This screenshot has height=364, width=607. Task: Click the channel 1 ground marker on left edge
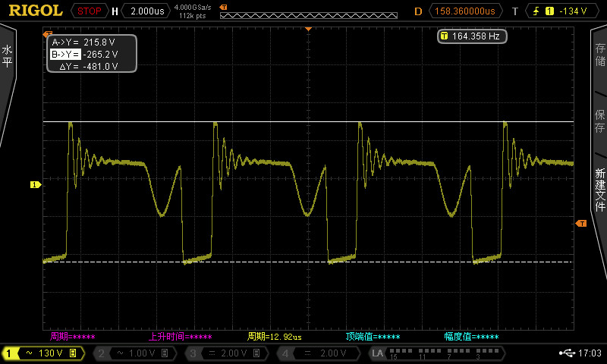(x=34, y=184)
